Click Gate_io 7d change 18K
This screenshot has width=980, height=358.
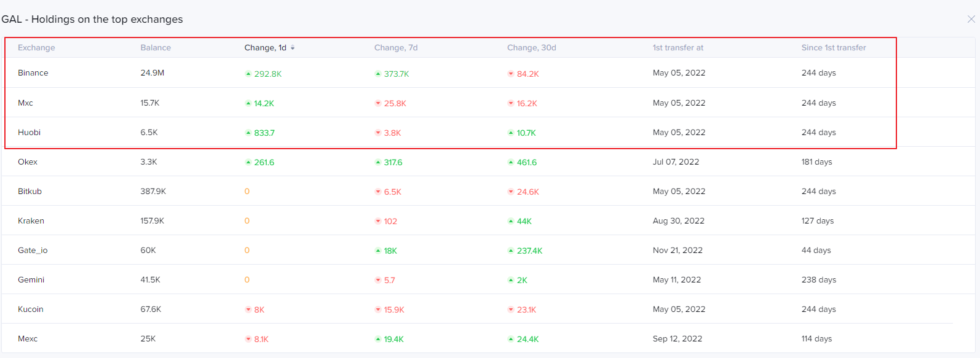(390, 251)
